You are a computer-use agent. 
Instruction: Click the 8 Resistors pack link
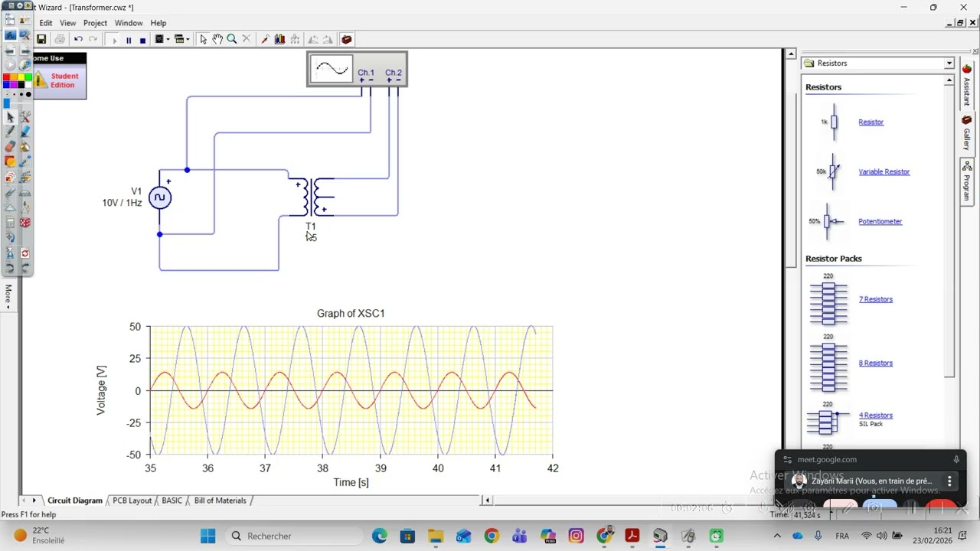coord(875,364)
